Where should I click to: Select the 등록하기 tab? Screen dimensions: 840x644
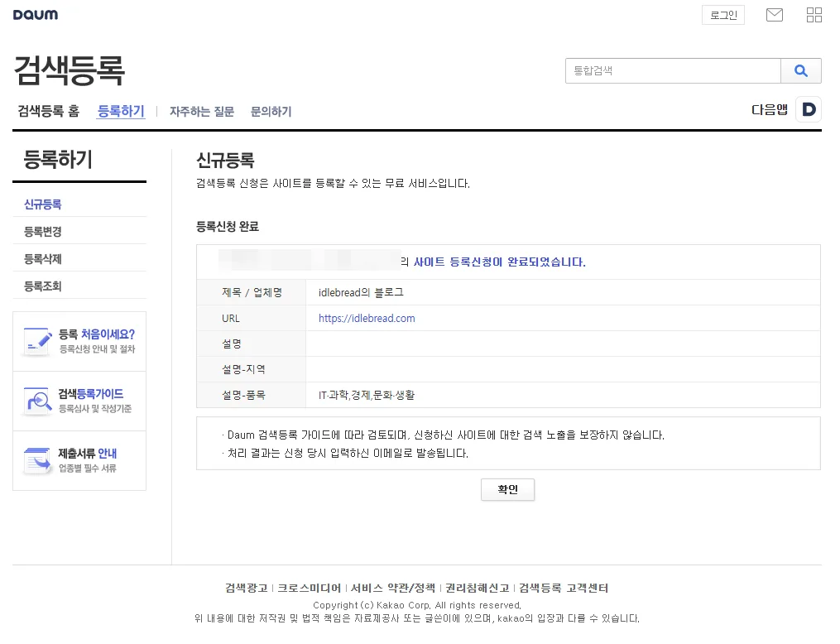click(121, 111)
